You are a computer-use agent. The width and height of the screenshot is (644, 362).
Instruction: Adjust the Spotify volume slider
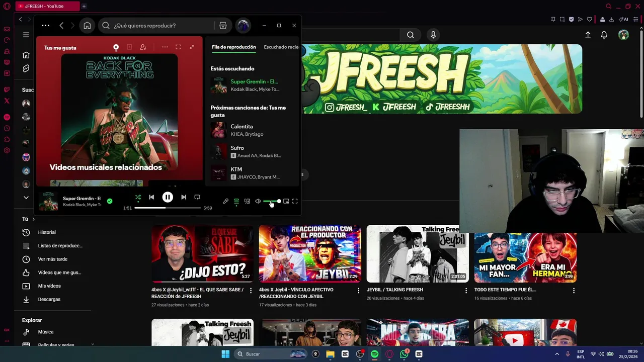click(272, 201)
